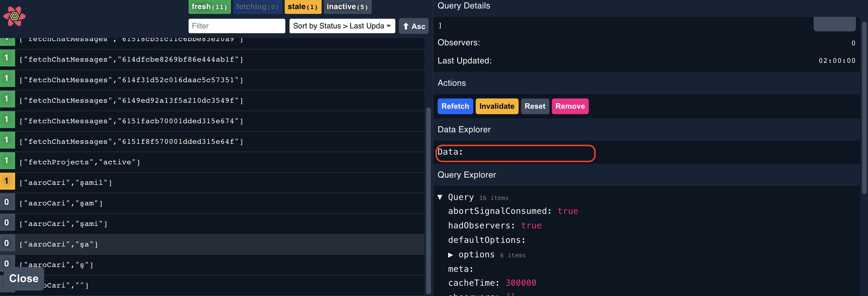Select the aaroCari şam query row
This screenshot has width=868, height=296.
coord(212,203)
